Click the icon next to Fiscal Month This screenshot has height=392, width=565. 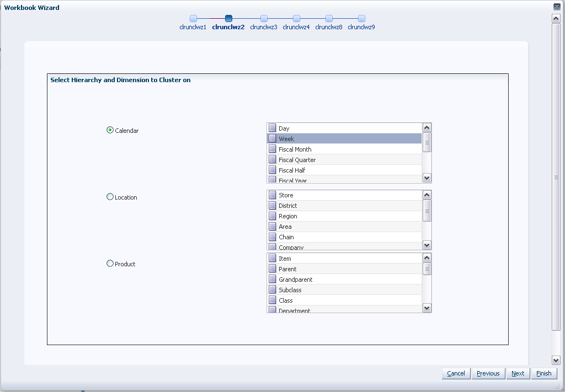click(273, 149)
